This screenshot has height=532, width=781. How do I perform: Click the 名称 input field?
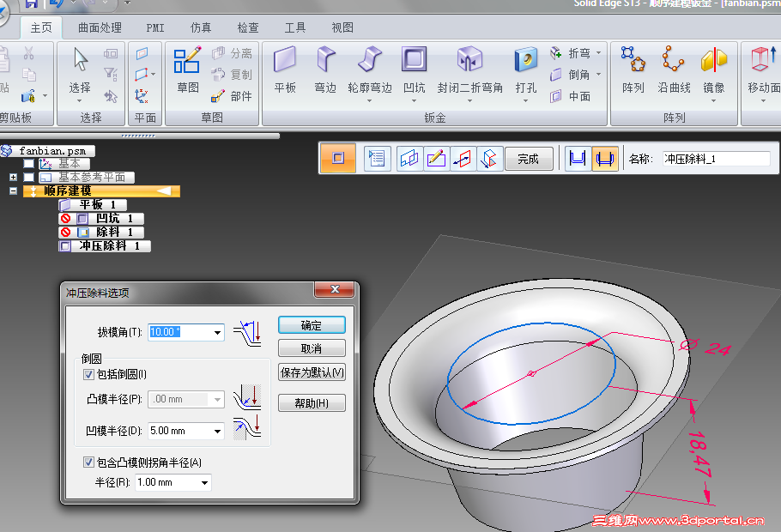tap(717, 159)
